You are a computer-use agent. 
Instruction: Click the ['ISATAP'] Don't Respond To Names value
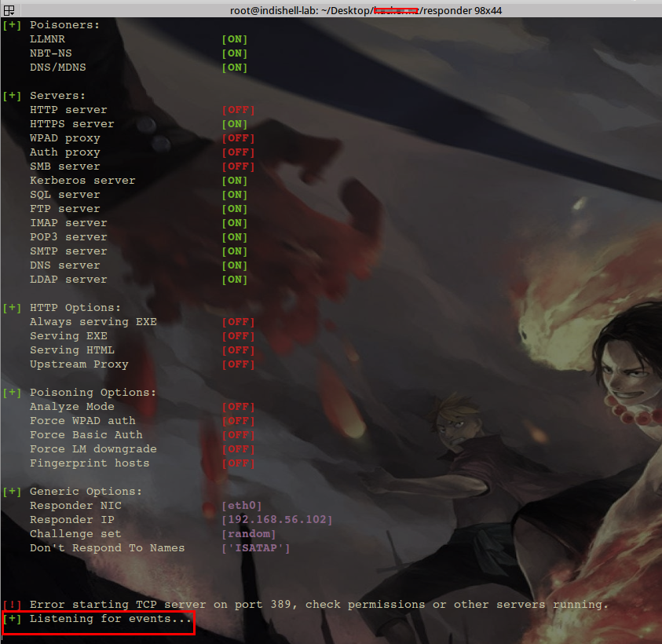coord(255,548)
